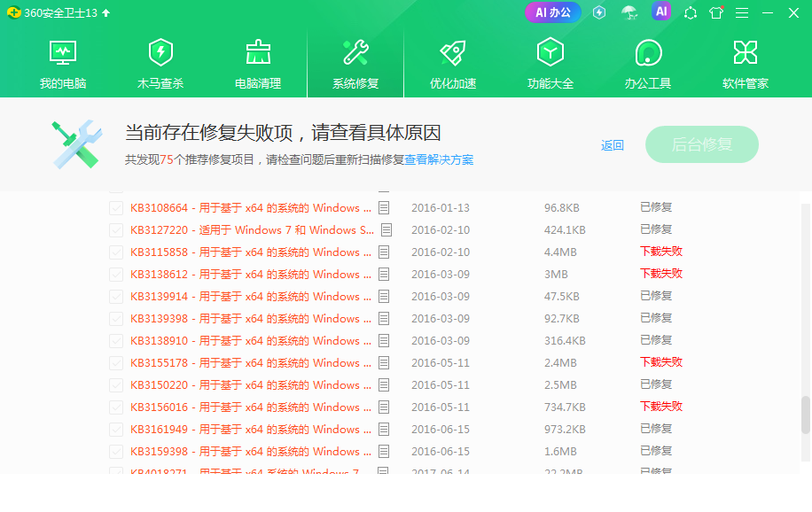
Task: Open the 查看解决方案 link
Action: pyautogui.click(x=439, y=160)
